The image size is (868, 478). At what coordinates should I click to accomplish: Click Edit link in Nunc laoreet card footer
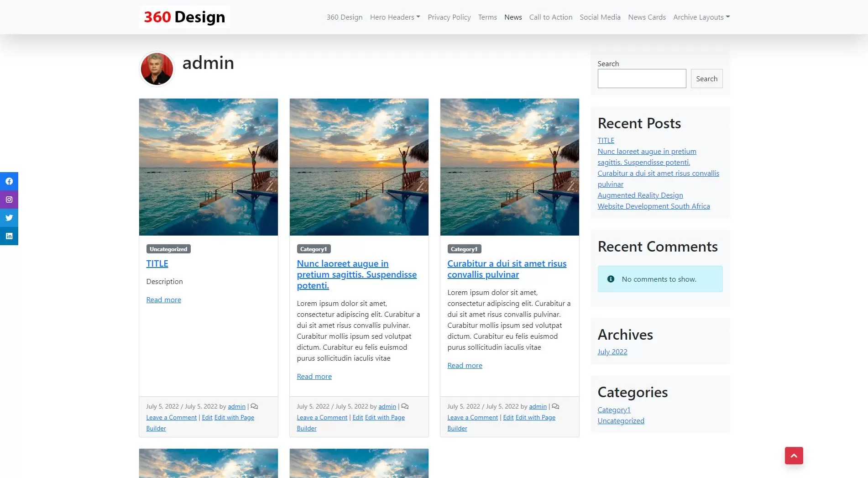click(357, 417)
